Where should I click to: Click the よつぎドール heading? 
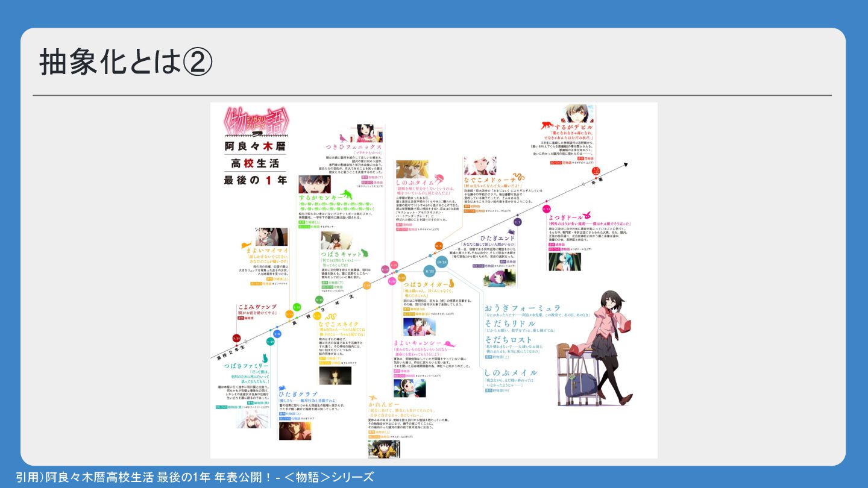pyautogui.click(x=565, y=216)
